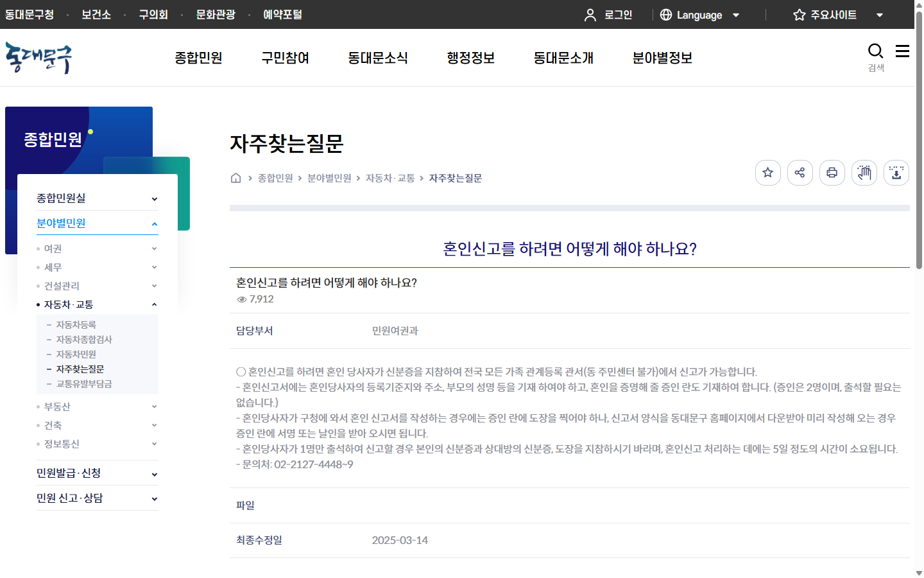The image size is (924, 578).
Task: Go to home via breadcrumb house icon
Action: click(236, 178)
